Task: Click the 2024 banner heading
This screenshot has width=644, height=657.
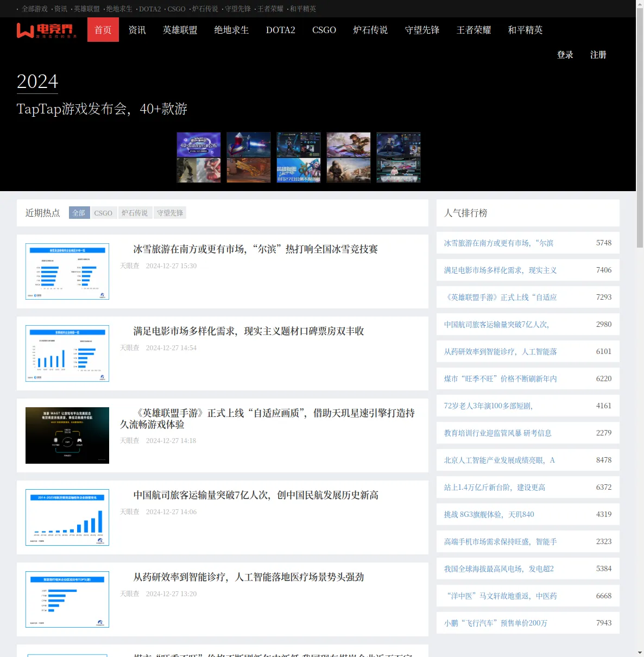Action: pos(37,81)
